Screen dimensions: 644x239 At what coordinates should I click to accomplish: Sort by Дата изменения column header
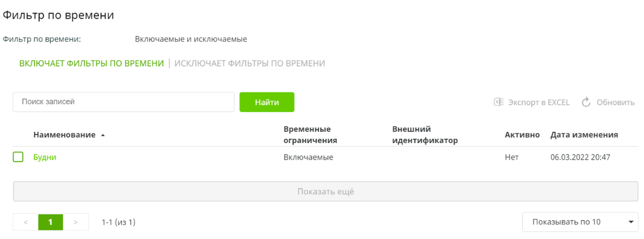(x=584, y=135)
